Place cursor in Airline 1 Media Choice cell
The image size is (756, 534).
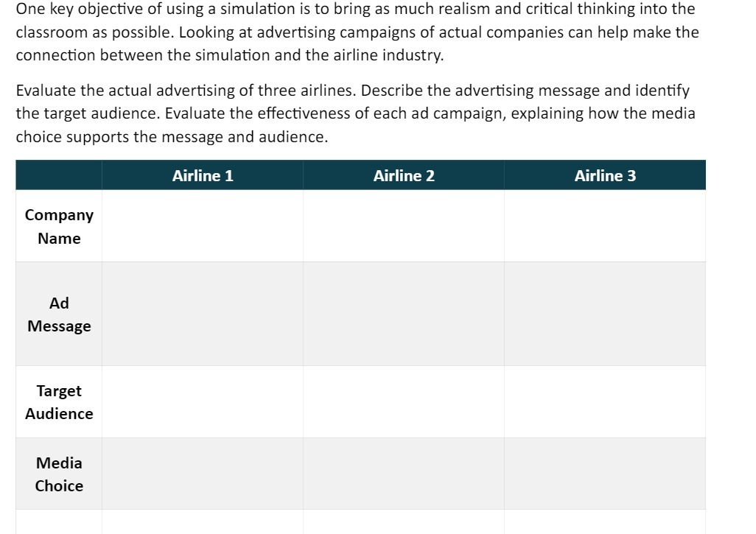(203, 474)
